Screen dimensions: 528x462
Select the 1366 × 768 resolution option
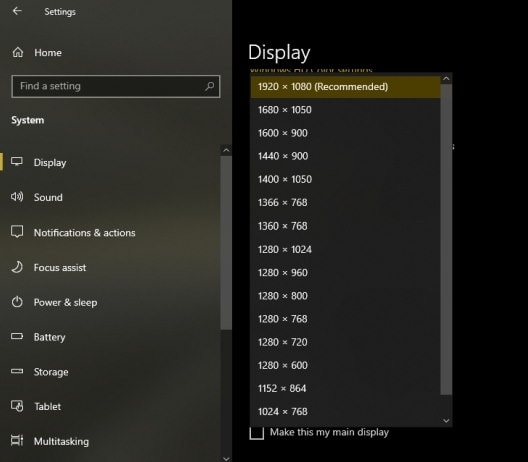pyautogui.click(x=345, y=202)
